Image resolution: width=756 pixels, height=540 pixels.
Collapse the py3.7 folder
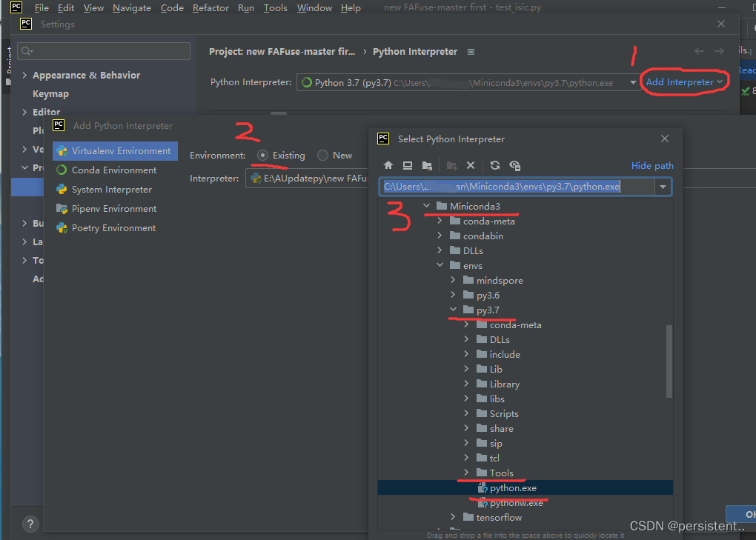point(453,310)
